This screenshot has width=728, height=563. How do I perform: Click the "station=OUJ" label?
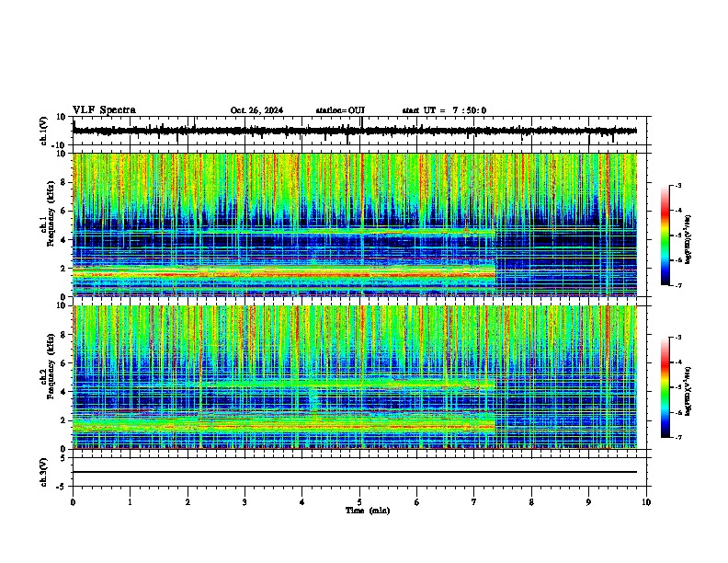pos(340,110)
